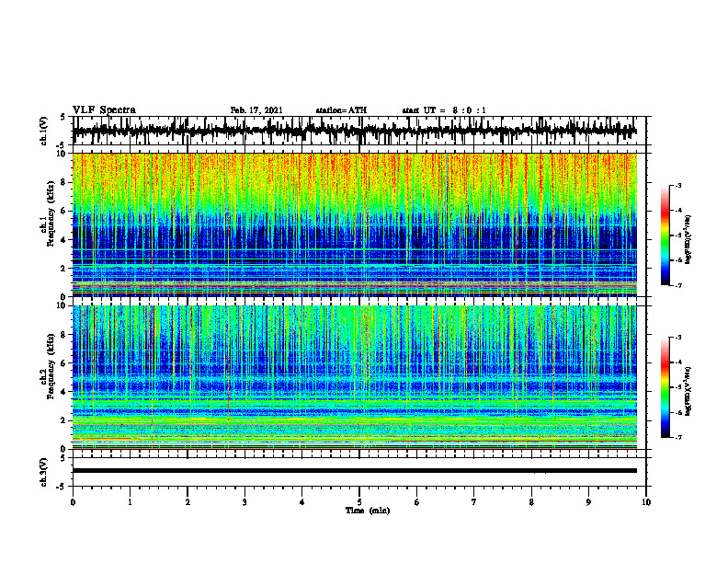
Task: Click the "ch.1(V)" axis label
Action: click(44, 131)
